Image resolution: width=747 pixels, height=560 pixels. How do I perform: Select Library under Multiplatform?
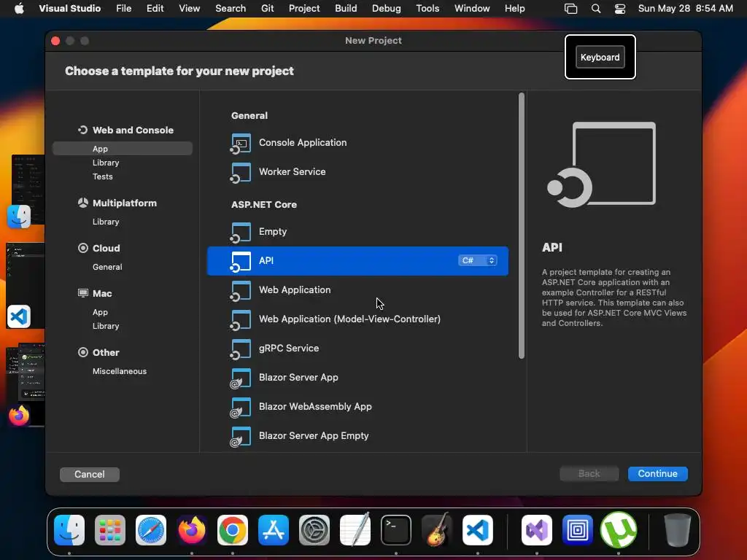106,222
